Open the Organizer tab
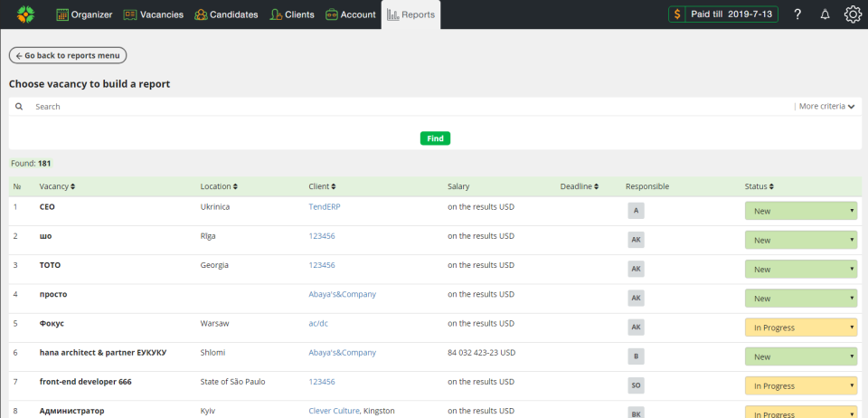 84,15
